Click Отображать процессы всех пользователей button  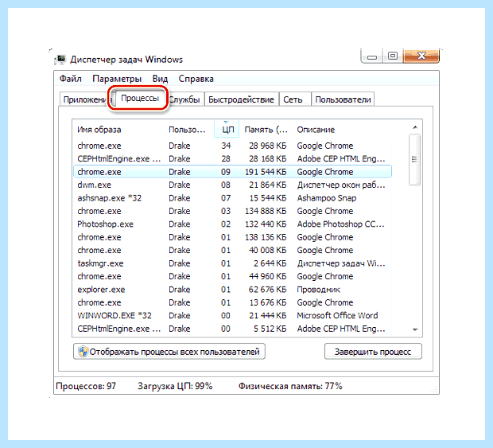(169, 352)
